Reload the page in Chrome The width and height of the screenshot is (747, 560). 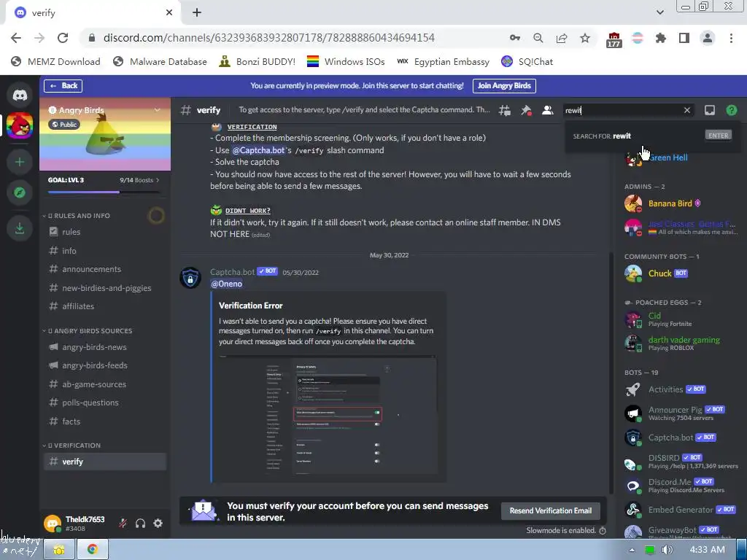pyautogui.click(x=63, y=38)
